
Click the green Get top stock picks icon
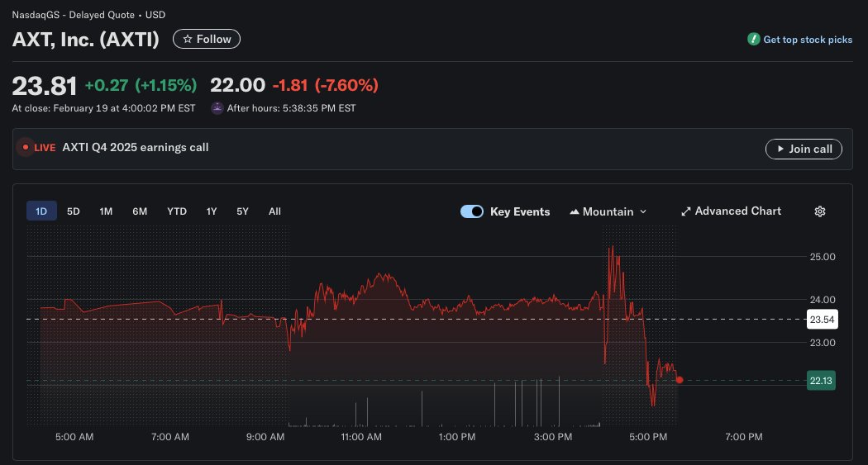pyautogui.click(x=753, y=39)
